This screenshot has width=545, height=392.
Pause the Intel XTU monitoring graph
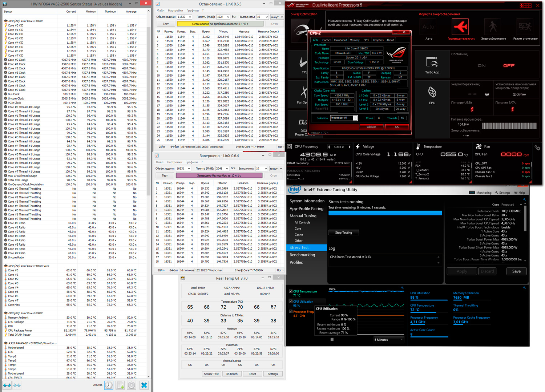(332, 340)
